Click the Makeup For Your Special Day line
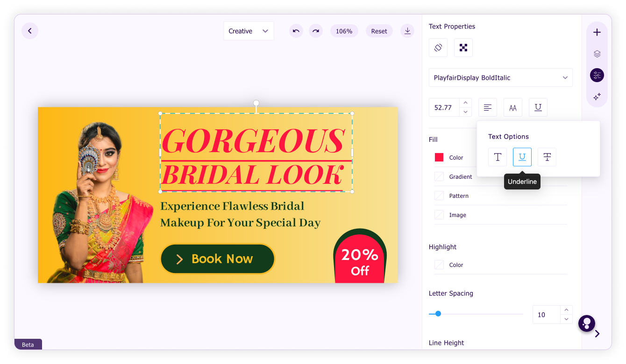Viewport: 626px width, 364px height. (240, 223)
